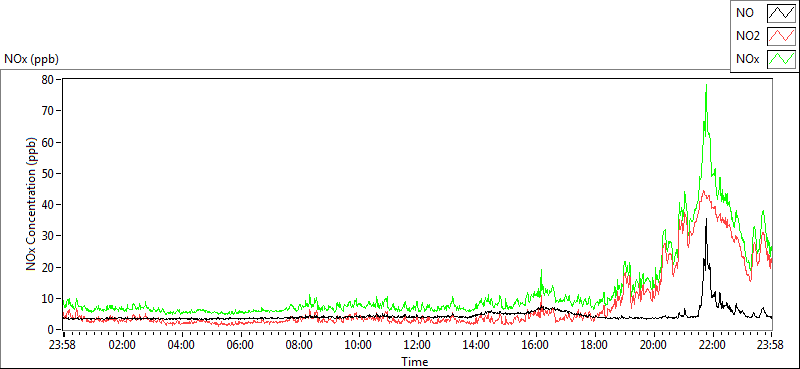Click the NOx (ppb) graph caption
The image size is (800, 369).
(32, 59)
